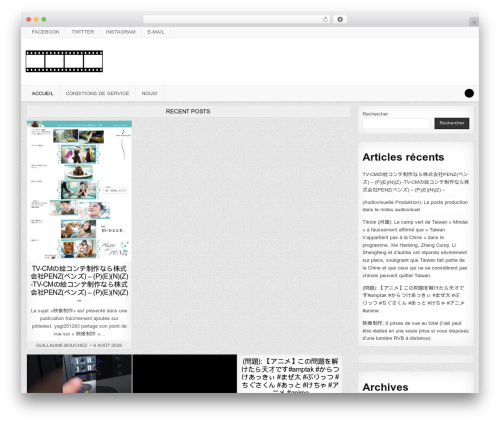Screen dimensions: 500x423
Task: Open recent article 6 prises de vue
Action: click(x=415, y=331)
